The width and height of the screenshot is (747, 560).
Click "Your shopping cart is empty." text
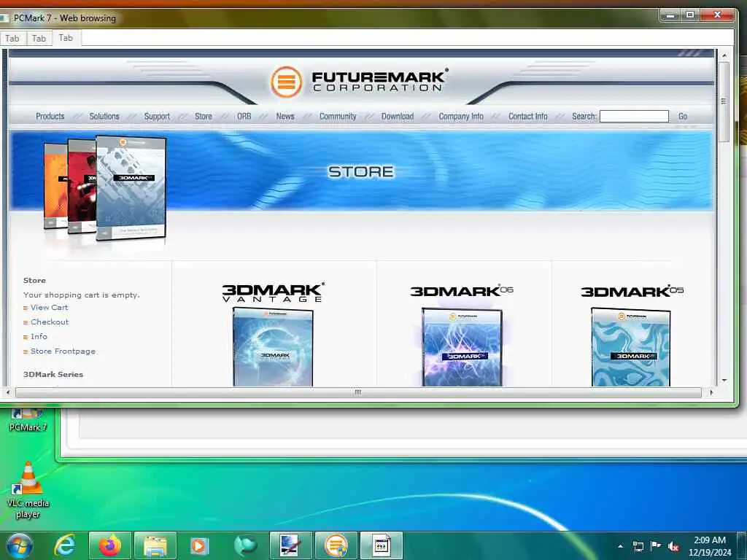tap(82, 295)
